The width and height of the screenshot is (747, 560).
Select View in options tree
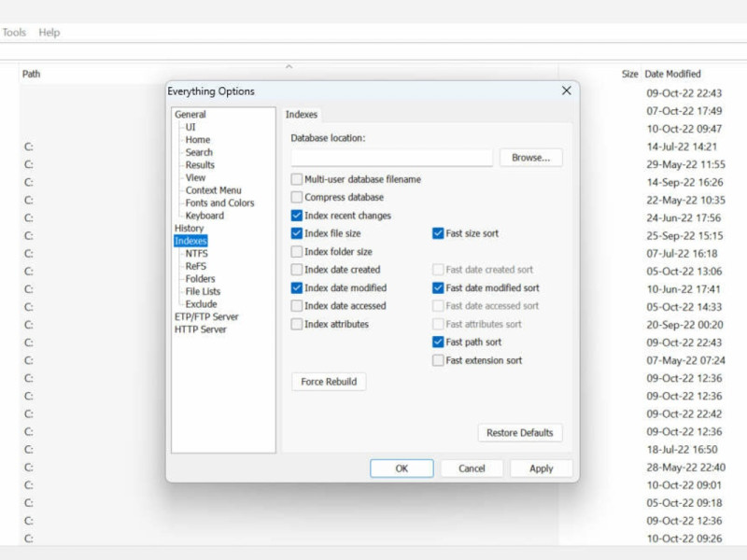pos(195,177)
